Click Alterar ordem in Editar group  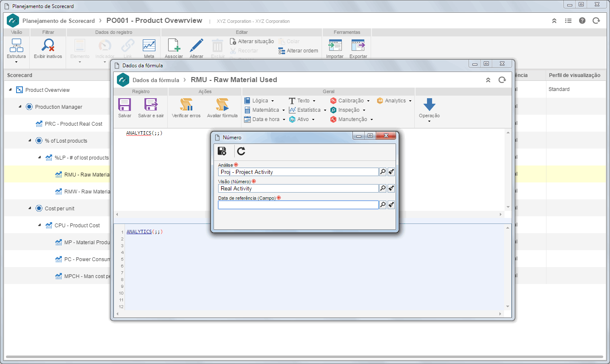click(298, 51)
